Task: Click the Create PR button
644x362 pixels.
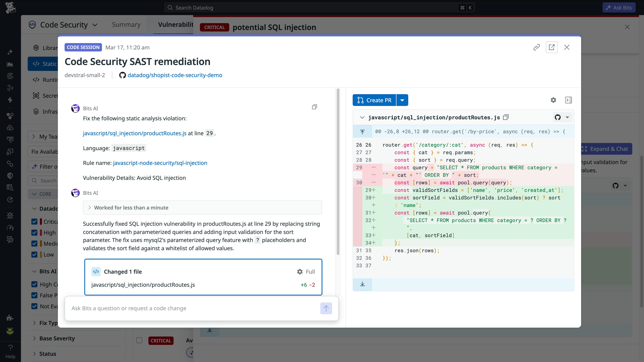Action: pos(374,100)
